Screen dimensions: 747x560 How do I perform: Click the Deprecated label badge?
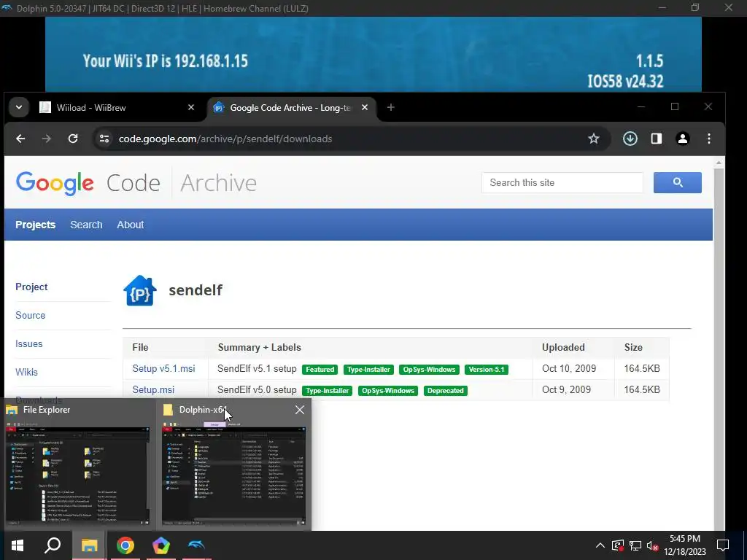point(446,391)
